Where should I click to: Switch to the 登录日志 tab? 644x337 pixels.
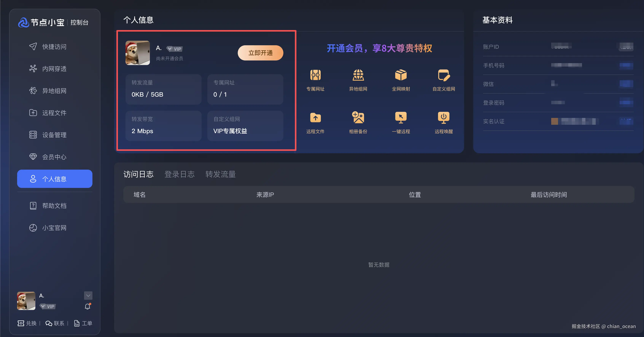pyautogui.click(x=179, y=174)
